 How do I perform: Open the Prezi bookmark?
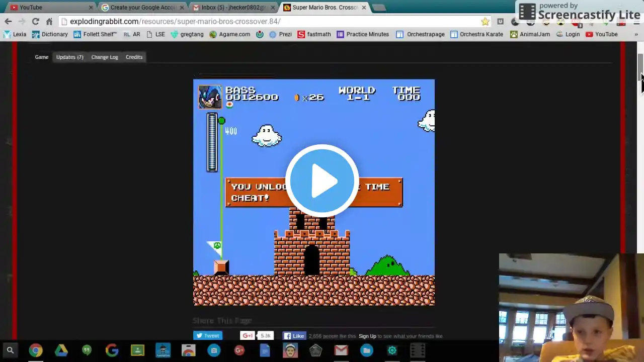280,34
